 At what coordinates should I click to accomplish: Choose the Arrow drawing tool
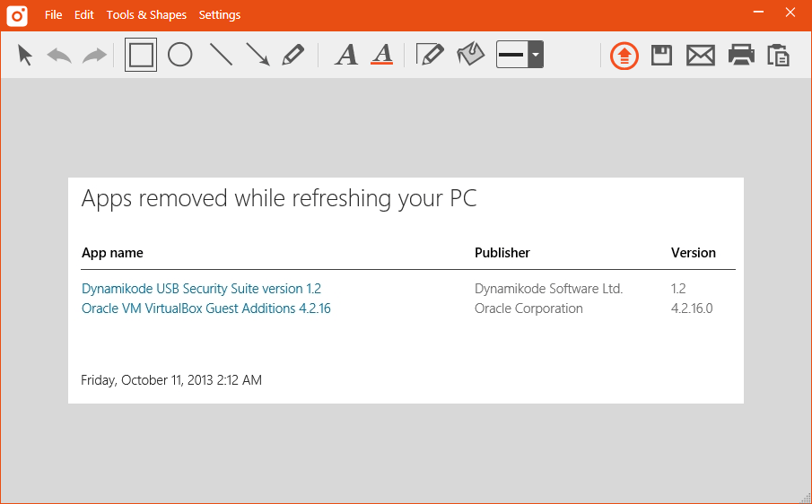click(258, 55)
